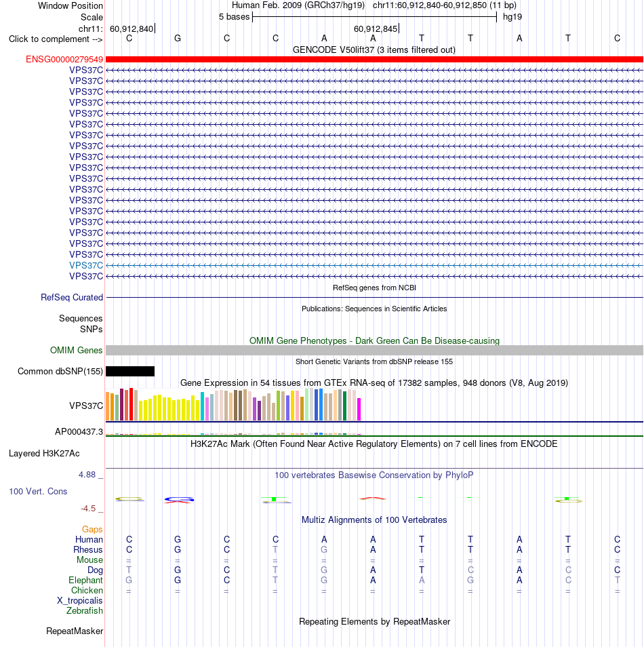Click the G base in complement row
This screenshot has width=644, height=647.
pyautogui.click(x=178, y=39)
